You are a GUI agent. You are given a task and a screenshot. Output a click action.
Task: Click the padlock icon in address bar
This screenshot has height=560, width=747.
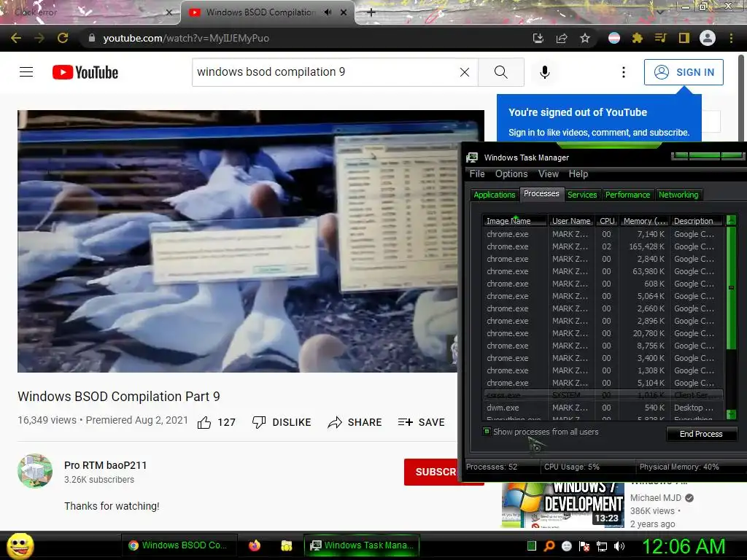point(92,38)
